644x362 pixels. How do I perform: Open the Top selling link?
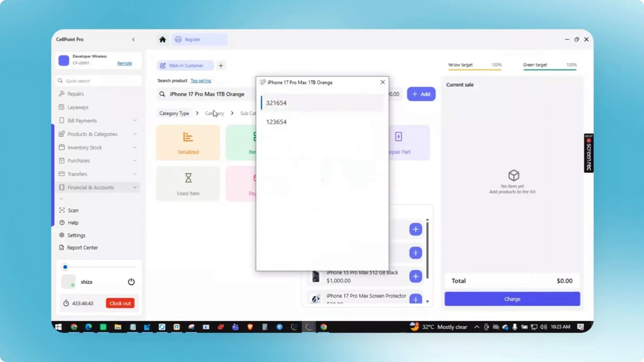pyautogui.click(x=201, y=81)
